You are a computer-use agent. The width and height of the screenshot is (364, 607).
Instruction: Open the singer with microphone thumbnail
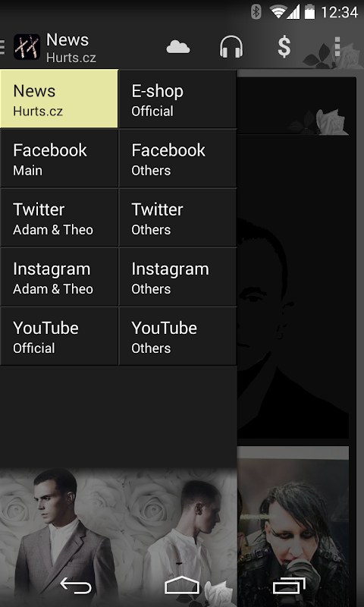tap(293, 527)
